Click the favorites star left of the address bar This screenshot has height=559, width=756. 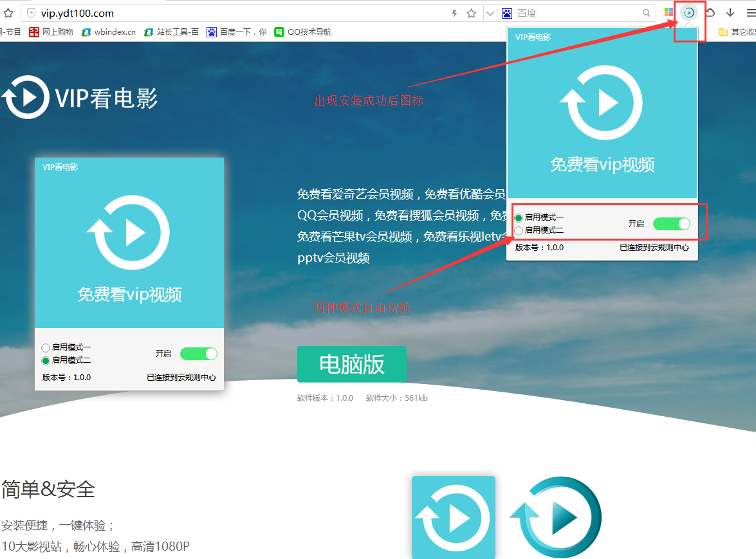pos(8,13)
